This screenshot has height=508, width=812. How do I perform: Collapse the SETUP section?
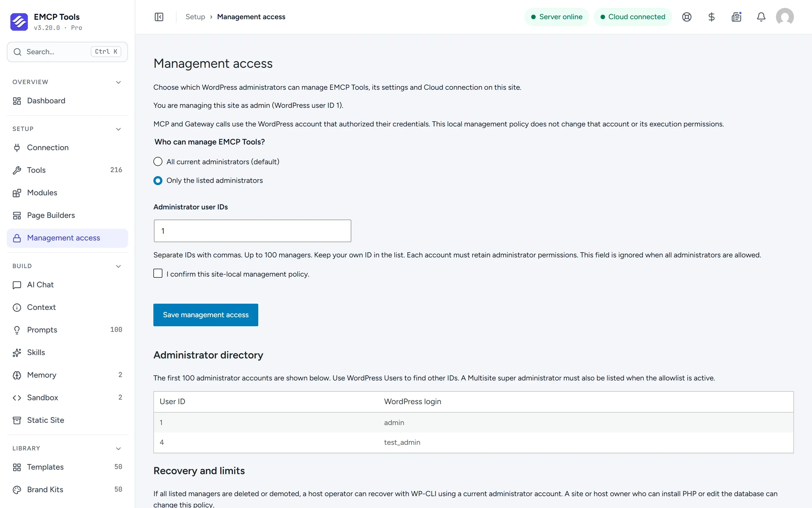pyautogui.click(x=118, y=129)
